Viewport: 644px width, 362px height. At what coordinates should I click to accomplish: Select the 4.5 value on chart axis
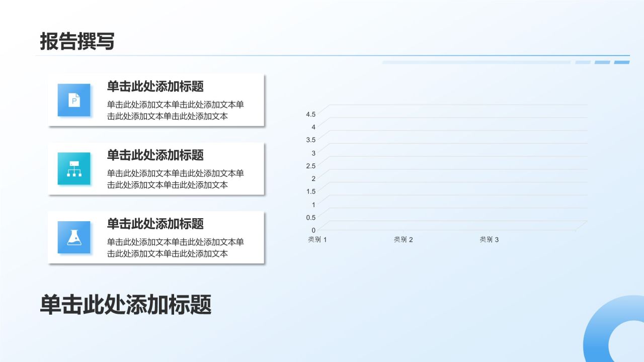point(310,114)
